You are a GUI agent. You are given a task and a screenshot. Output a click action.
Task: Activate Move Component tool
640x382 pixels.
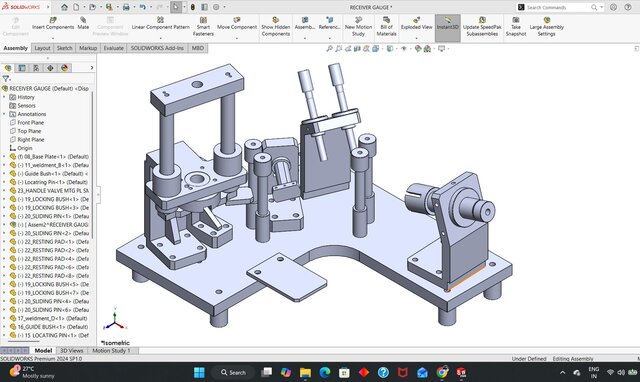(237, 23)
